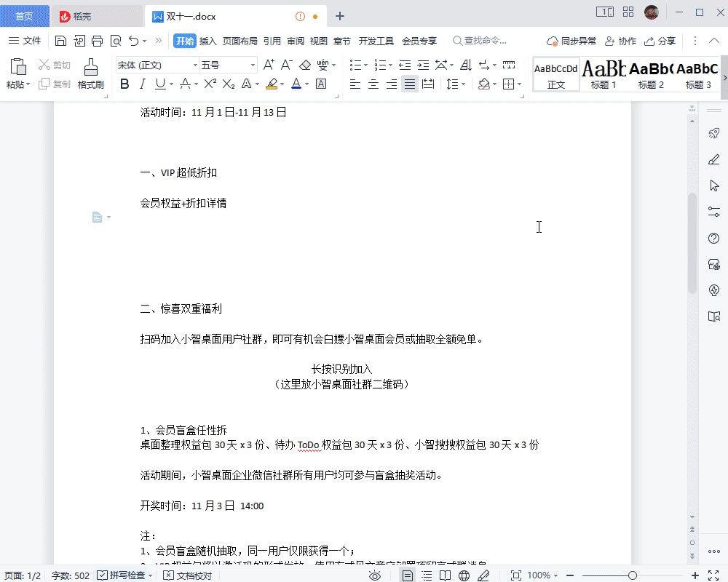Toggle the 拼写检查 spell check checkbox
Viewport: 728px width, 582px height.
click(103, 574)
